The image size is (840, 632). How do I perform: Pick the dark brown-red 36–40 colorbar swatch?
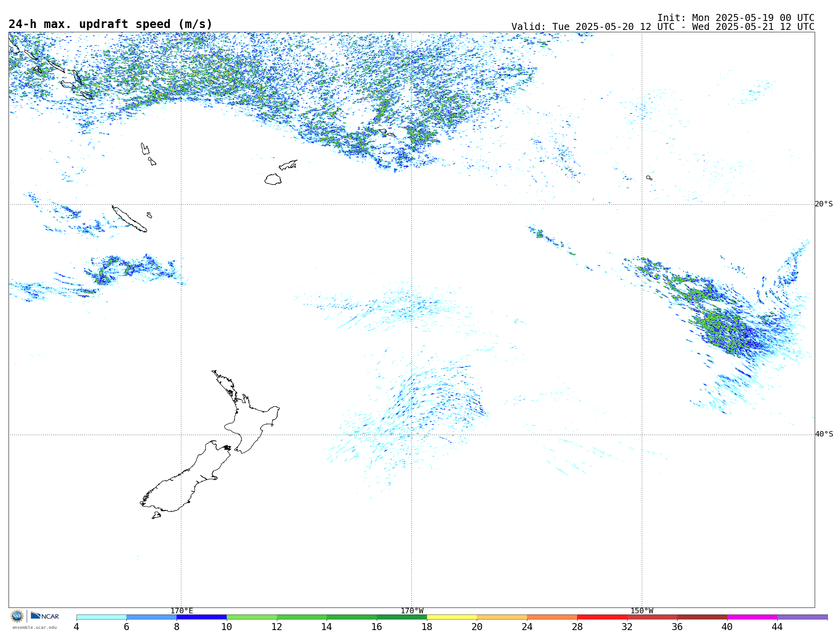tap(702, 617)
